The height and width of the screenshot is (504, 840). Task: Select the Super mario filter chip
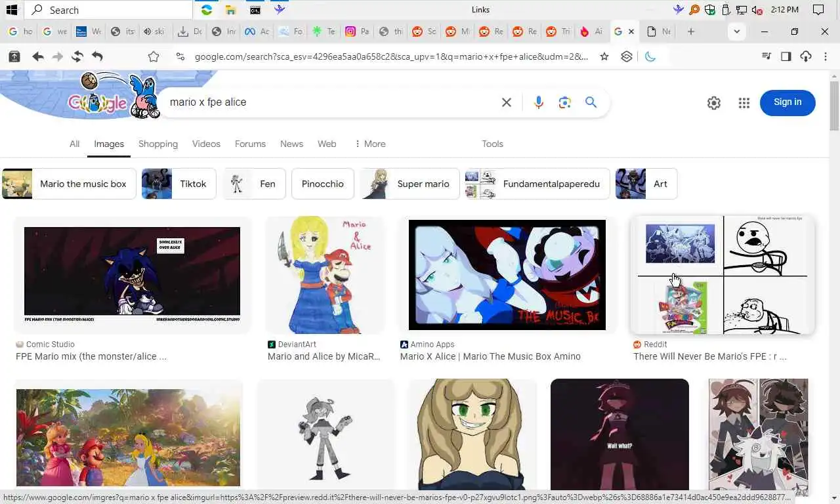point(409,184)
